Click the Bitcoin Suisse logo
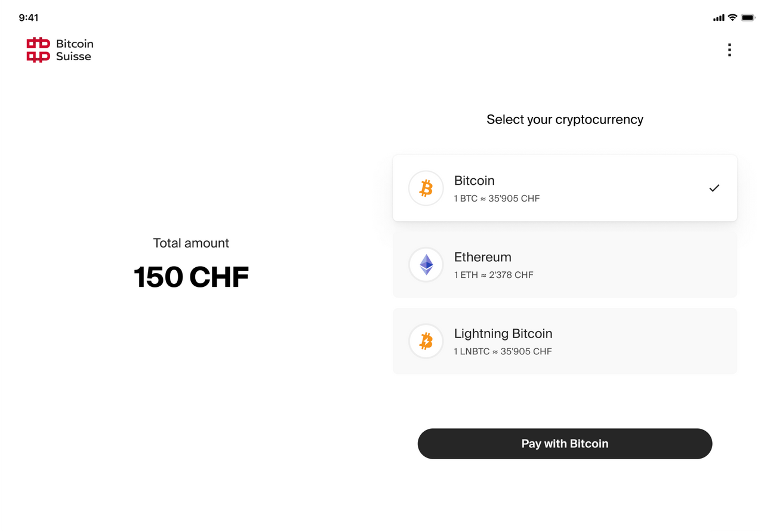The height and width of the screenshot is (532, 764). tap(38, 50)
